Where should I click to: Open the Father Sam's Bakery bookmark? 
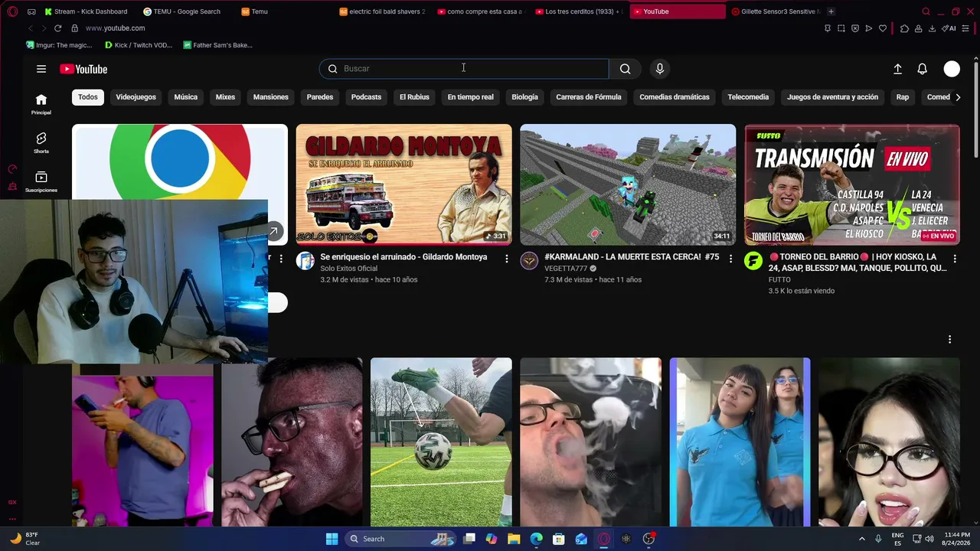[218, 45]
